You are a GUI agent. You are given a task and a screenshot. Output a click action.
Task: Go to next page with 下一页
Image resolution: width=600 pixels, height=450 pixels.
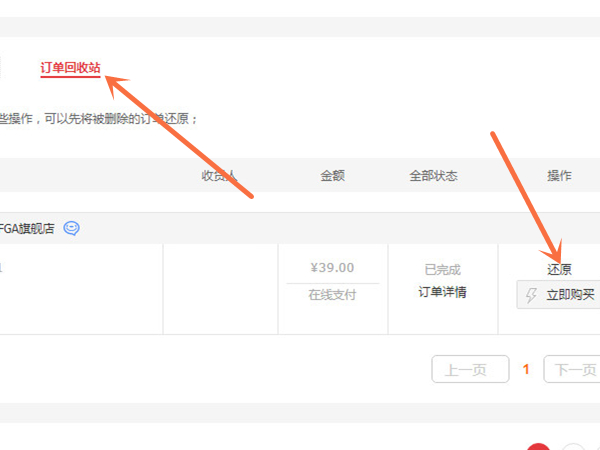[574, 369]
